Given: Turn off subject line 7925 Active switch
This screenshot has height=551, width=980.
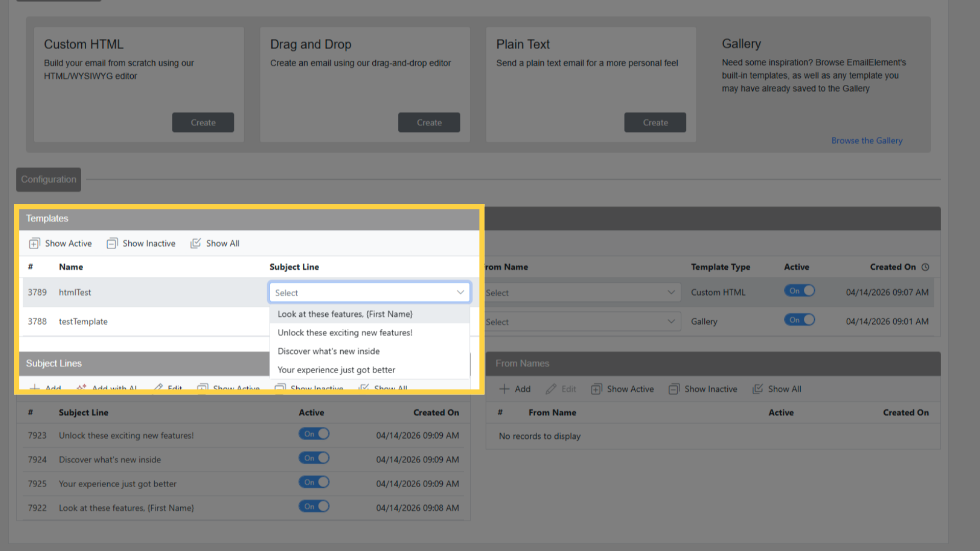Looking at the screenshot, I should (314, 482).
